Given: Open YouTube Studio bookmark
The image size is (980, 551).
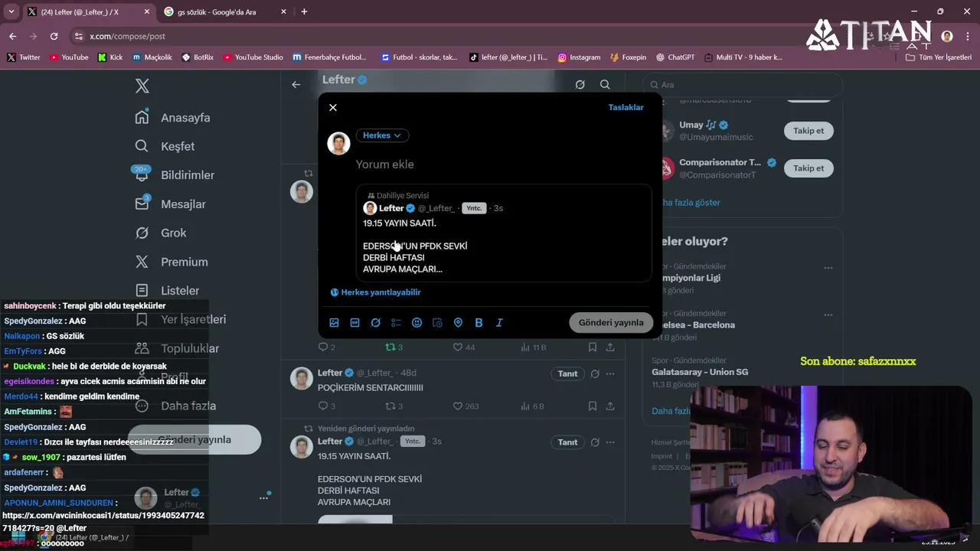Looking at the screenshot, I should [x=253, y=57].
